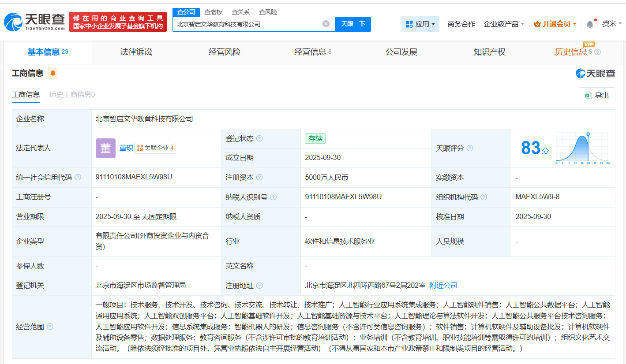Click the help icon next to 登记状态
626x364 pixels.
(260, 138)
